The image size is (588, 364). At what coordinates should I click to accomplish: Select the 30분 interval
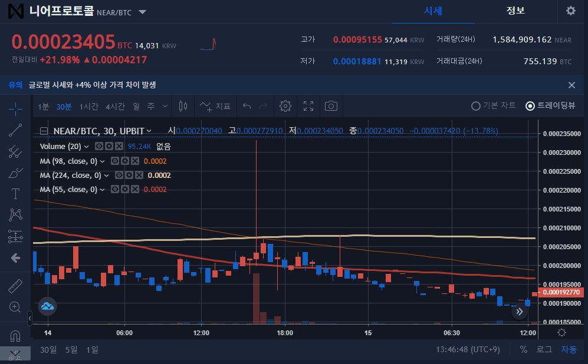64,107
